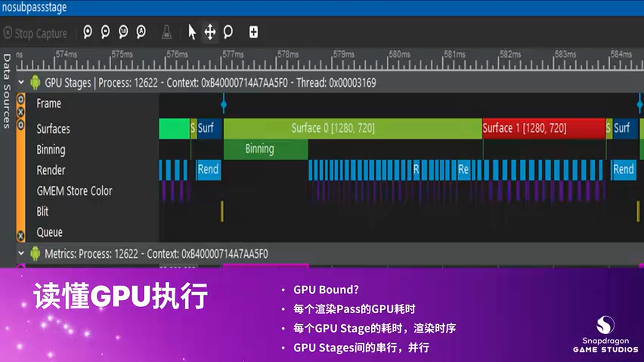Click the zoom out magnifier icon

click(105, 32)
